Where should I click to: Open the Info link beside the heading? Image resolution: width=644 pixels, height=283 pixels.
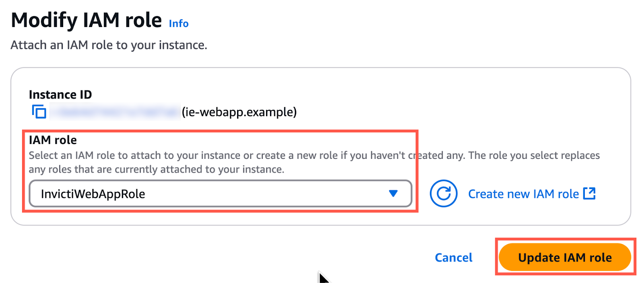[x=179, y=24]
